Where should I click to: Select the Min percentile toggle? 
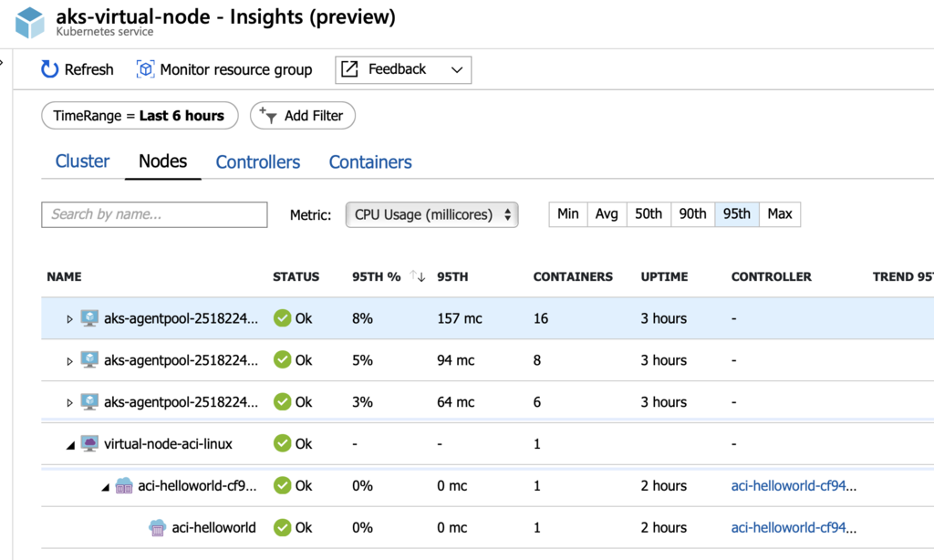point(568,214)
